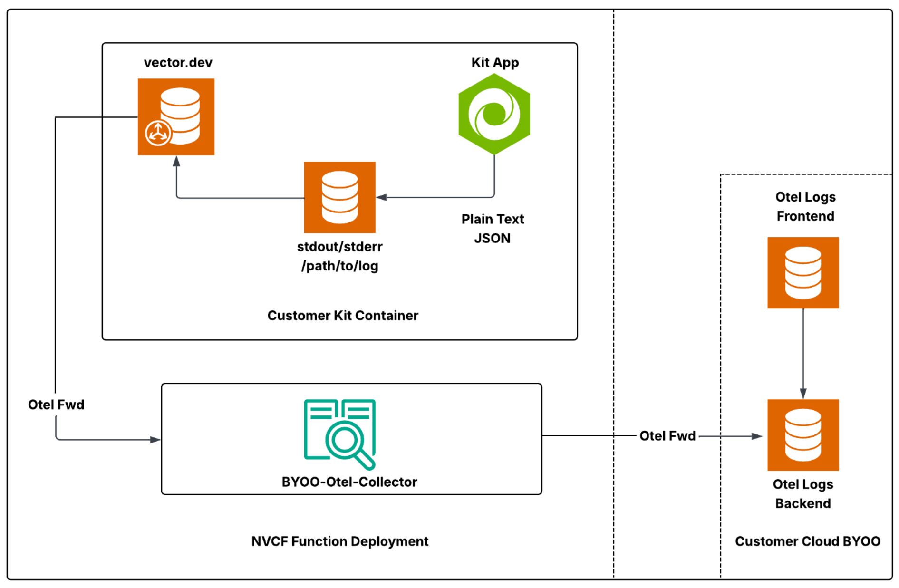Select the BYOO-Otel-Collector magnifier icon
This screenshot has height=588, width=899.
[x=339, y=434]
